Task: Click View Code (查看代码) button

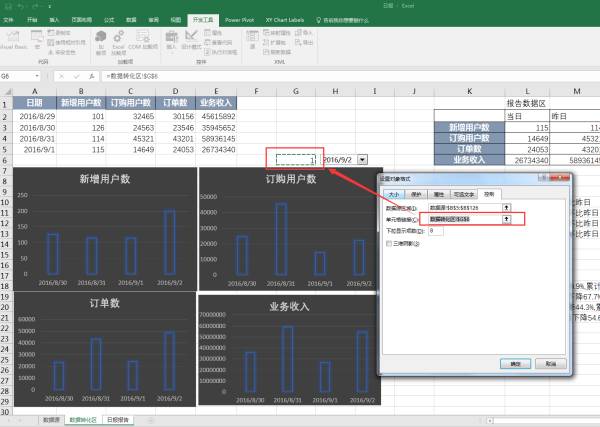Action: coord(218,42)
